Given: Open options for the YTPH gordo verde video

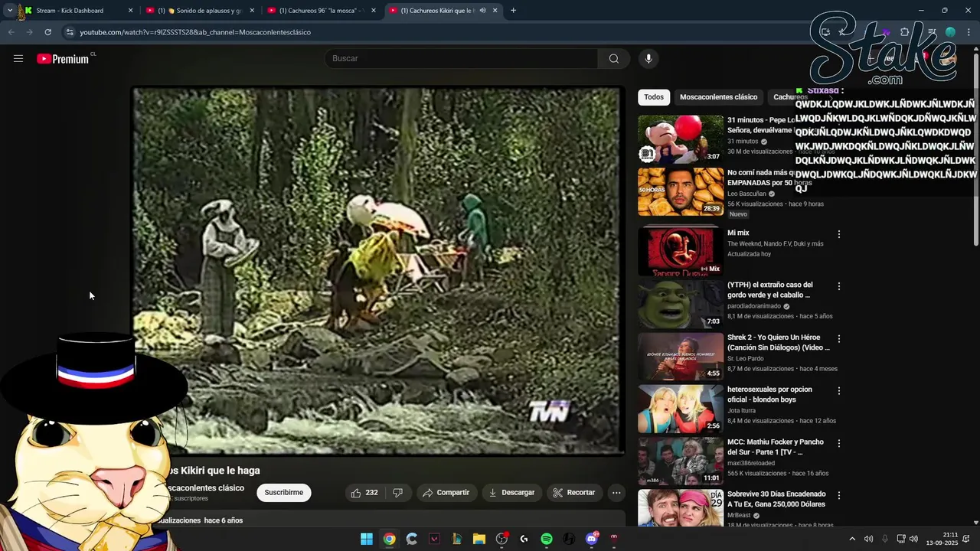Looking at the screenshot, I should click(x=839, y=286).
